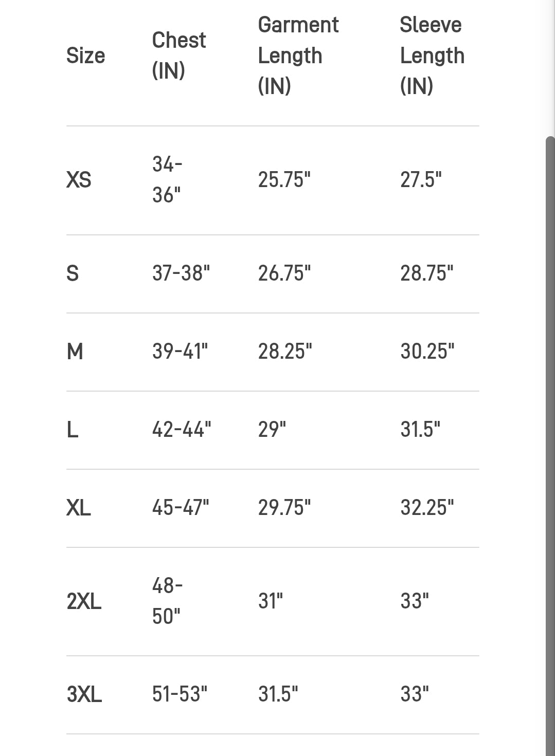
Task: Click the 48-50" chest measurement
Action: tap(167, 600)
